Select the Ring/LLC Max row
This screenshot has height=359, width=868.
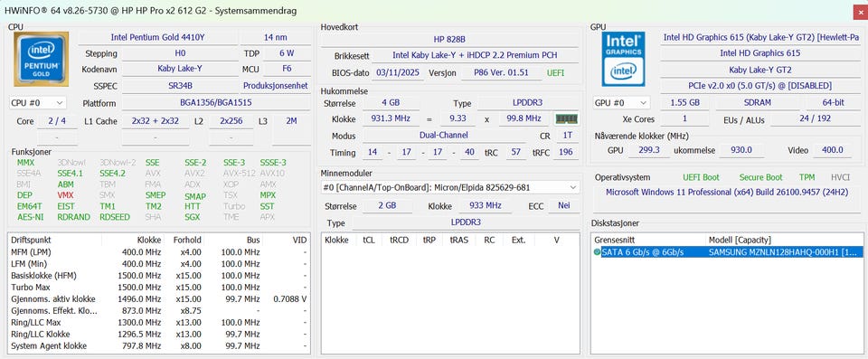point(158,323)
